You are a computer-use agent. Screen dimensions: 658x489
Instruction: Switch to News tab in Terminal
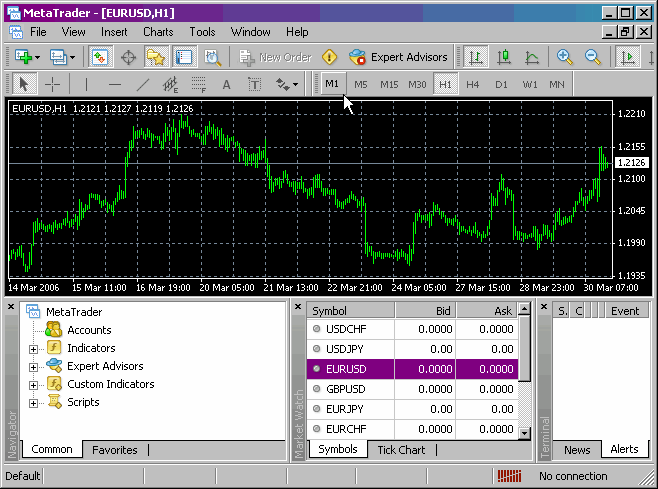(577, 450)
